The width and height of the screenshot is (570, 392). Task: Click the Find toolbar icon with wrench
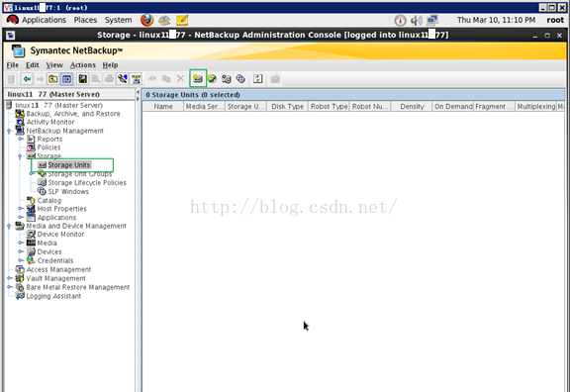pyautogui.click(x=123, y=79)
